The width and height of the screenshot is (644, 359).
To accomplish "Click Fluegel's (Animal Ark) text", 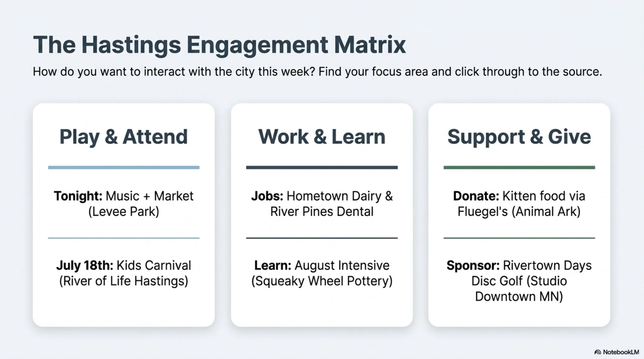I will tap(519, 212).
